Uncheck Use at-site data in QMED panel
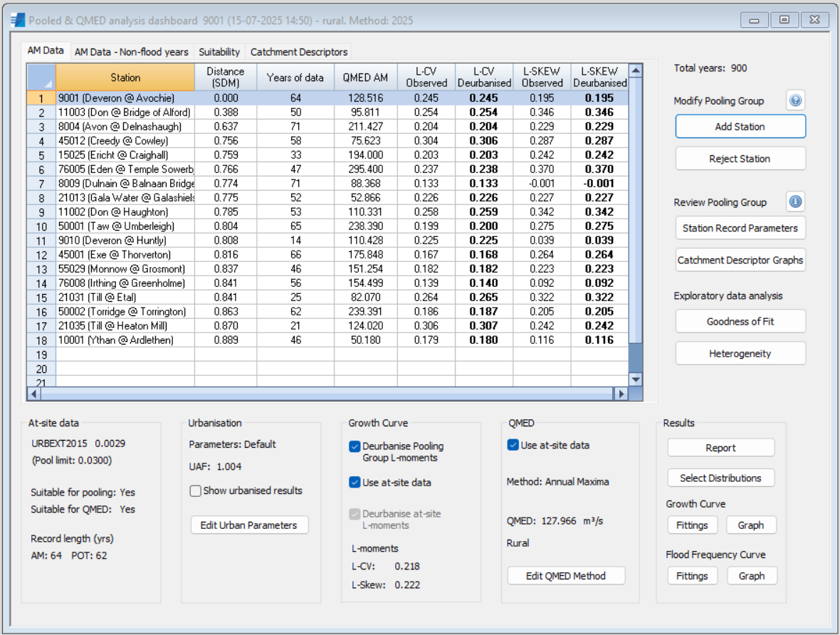The height and width of the screenshot is (635, 840). [x=513, y=445]
